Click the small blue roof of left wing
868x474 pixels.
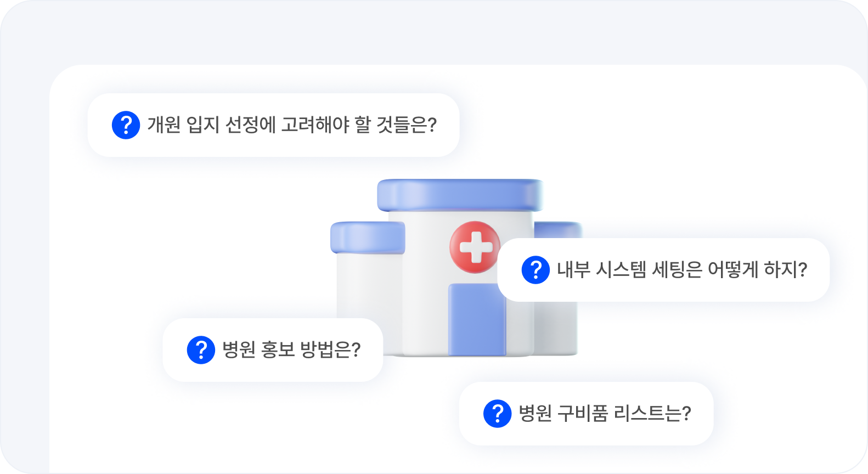pos(368,238)
